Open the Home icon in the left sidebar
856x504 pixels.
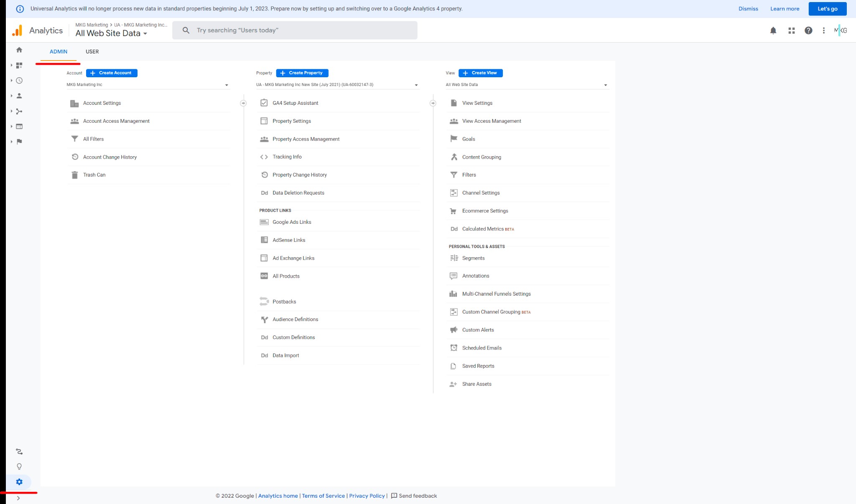(x=19, y=50)
